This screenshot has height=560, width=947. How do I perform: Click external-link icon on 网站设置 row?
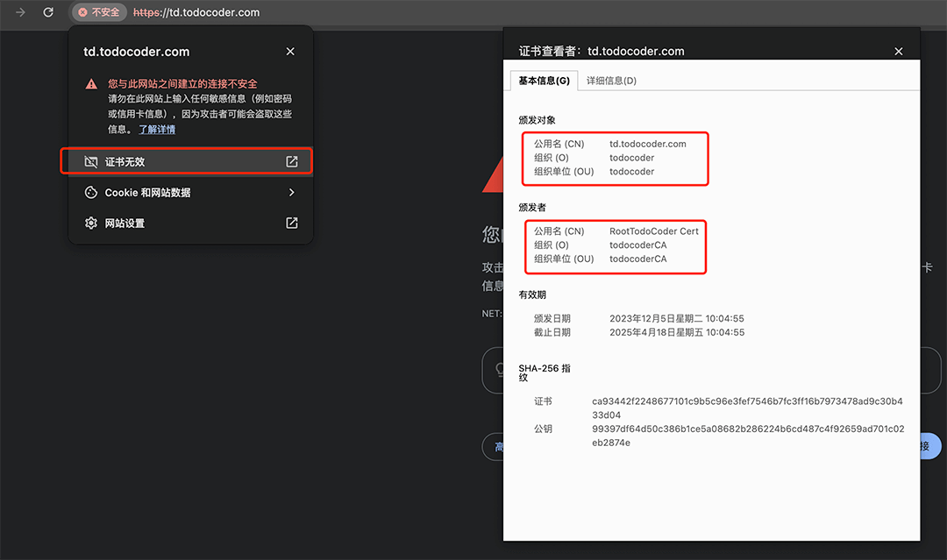[292, 223]
